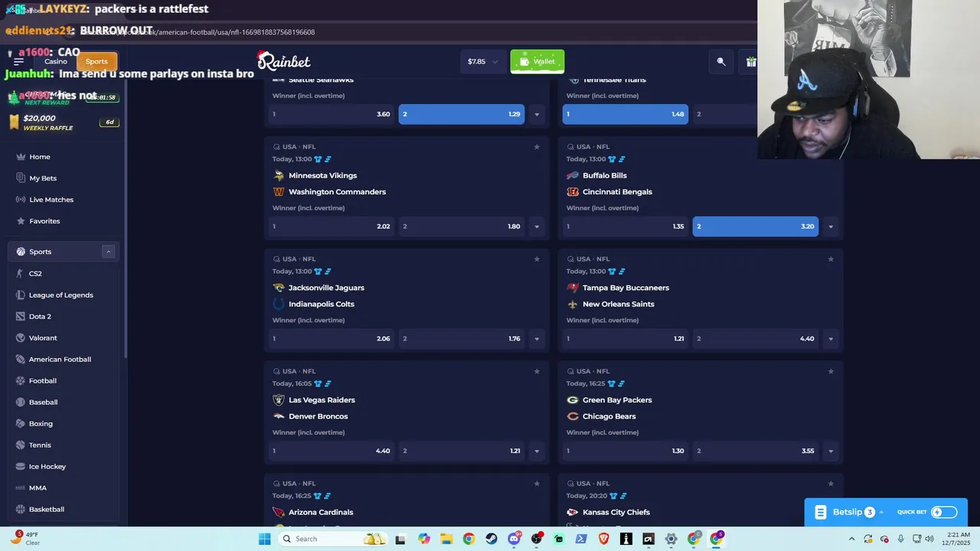Viewport: 980px width, 551px height.
Task: Favorite the Jaguars vs Colts match
Action: tap(537, 259)
